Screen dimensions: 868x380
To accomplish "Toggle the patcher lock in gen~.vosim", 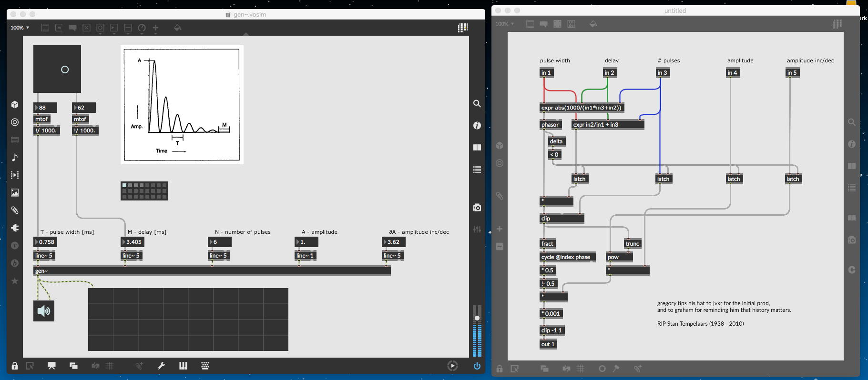I will click(x=15, y=366).
